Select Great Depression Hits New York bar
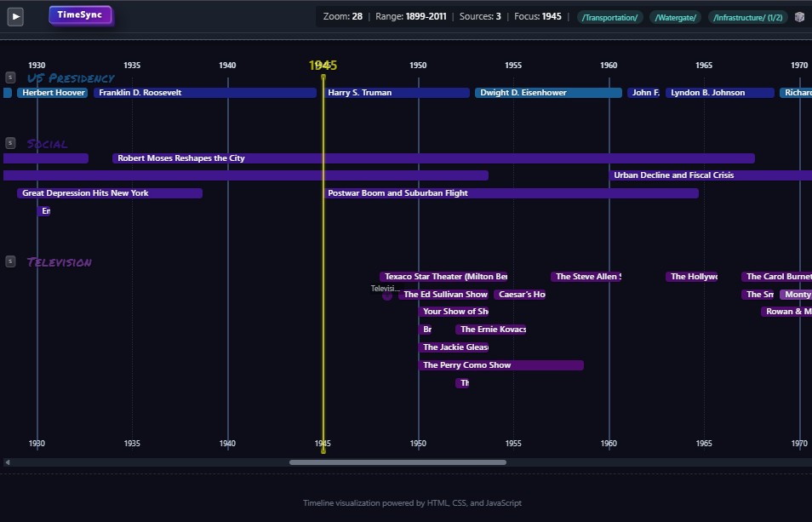Viewport: 812px width, 522px height. [110, 193]
